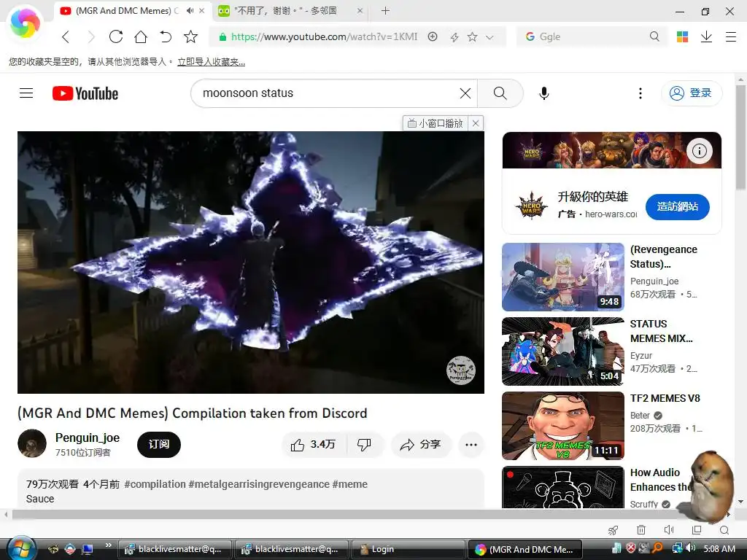This screenshot has width=747, height=560.
Task: Click the 造訪網站 visit site button
Action: pos(678,206)
